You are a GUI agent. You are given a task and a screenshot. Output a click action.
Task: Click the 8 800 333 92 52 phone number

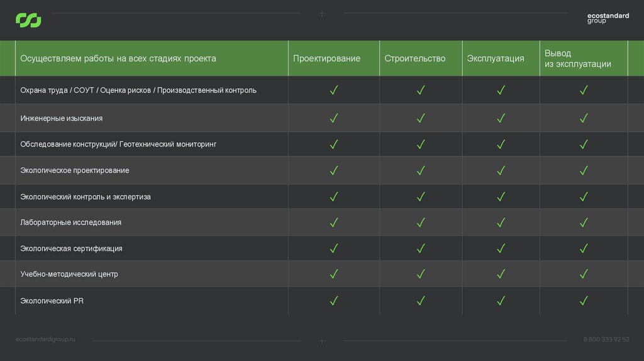606,340
